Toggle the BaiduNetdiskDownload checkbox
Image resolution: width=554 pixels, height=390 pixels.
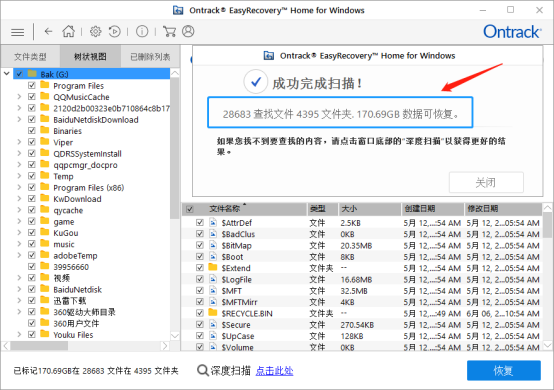pyautogui.click(x=32, y=119)
